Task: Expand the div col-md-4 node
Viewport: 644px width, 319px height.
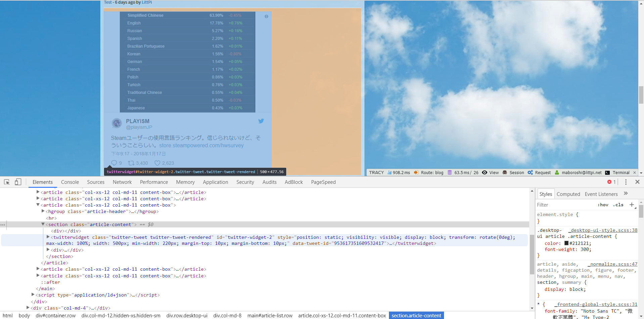Action: pyautogui.click(x=28, y=308)
